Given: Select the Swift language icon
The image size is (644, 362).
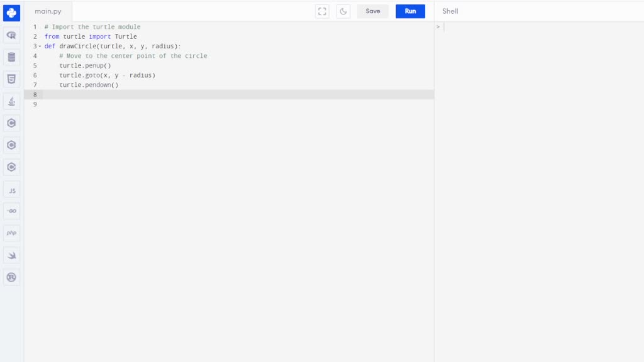Looking at the screenshot, I should pyautogui.click(x=11, y=255).
